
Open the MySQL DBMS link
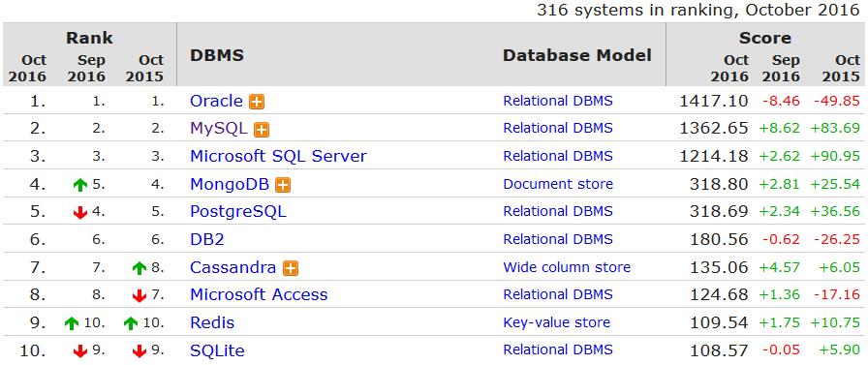tap(219, 129)
